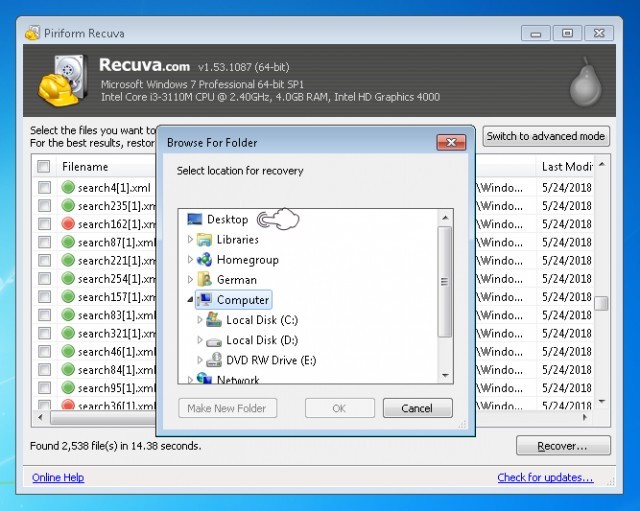
Task: Click the Recuva hard hat logo in header
Action: pos(63,81)
